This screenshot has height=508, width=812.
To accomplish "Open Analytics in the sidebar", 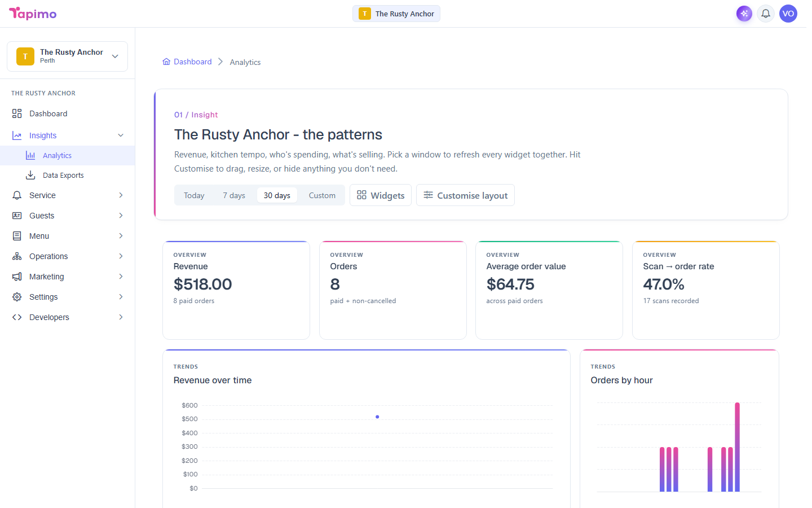I will point(67,156).
